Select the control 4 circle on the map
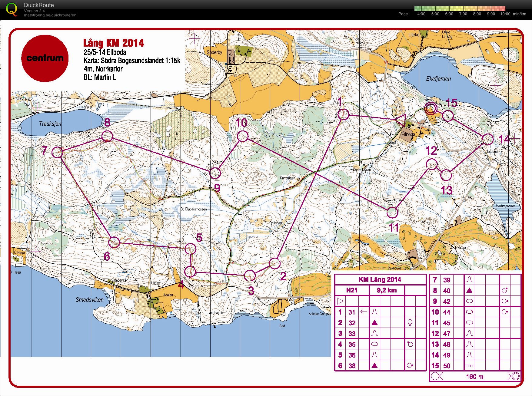The height and width of the screenshot is (396, 532). 190,272
